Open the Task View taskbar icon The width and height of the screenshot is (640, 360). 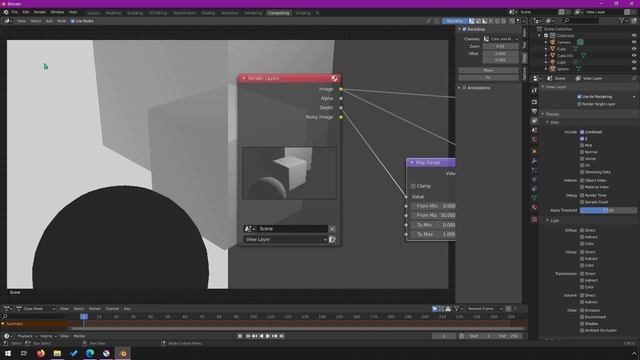coord(24,353)
